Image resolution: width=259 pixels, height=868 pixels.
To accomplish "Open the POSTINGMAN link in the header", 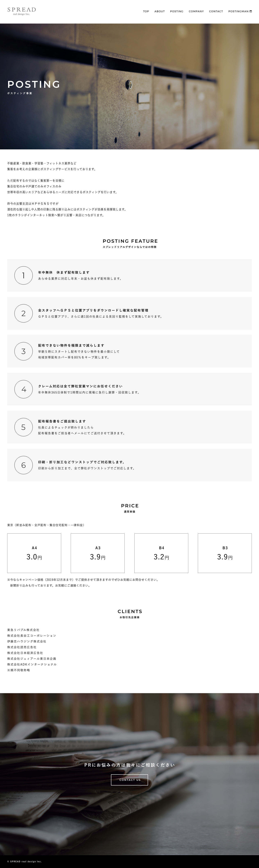I will pyautogui.click(x=238, y=12).
